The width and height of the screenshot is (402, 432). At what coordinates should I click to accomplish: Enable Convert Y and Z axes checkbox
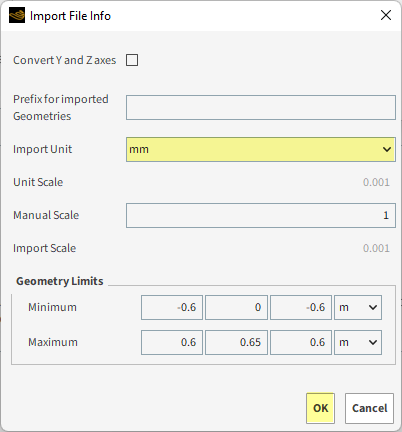click(132, 60)
